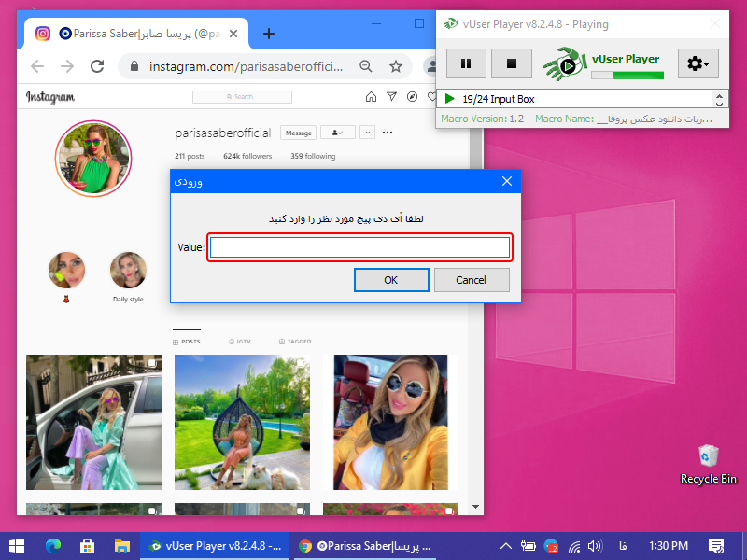Image resolution: width=747 pixels, height=560 pixels.
Task: Click the Message button on profile
Action: [x=299, y=133]
